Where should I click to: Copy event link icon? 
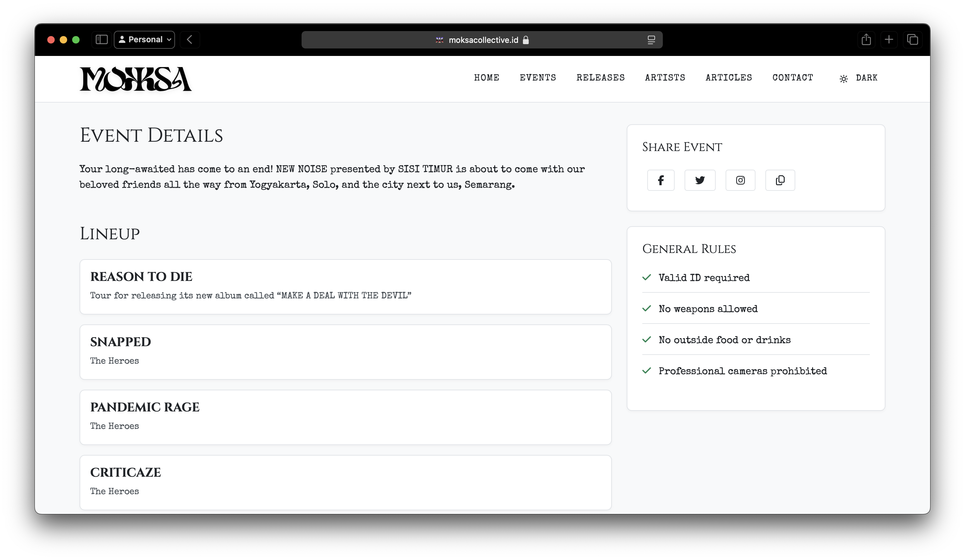780,180
